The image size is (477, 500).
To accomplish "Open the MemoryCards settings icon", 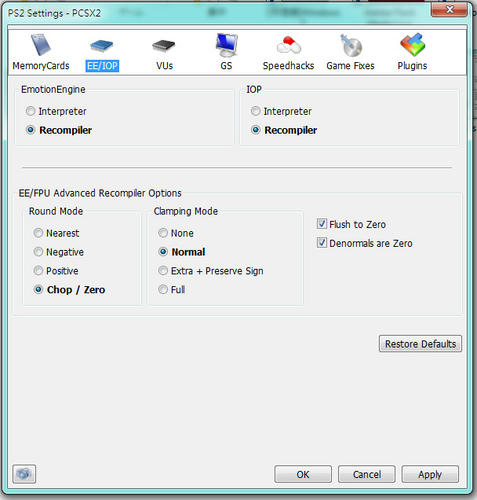I will coord(40,45).
